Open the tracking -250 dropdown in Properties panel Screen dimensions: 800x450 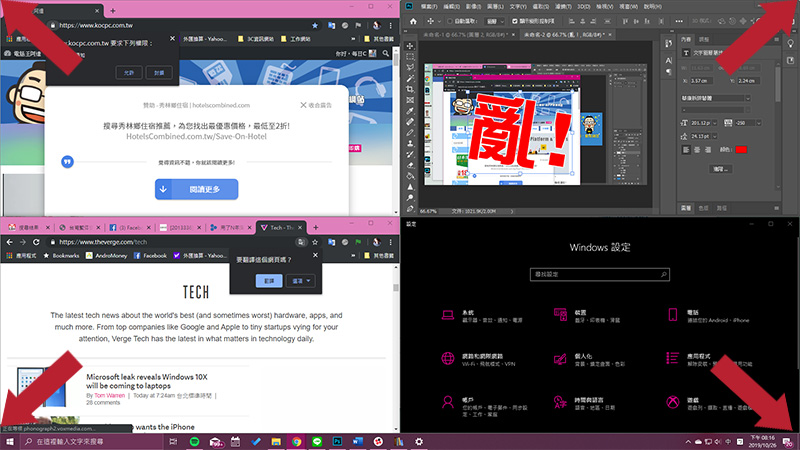click(x=759, y=123)
